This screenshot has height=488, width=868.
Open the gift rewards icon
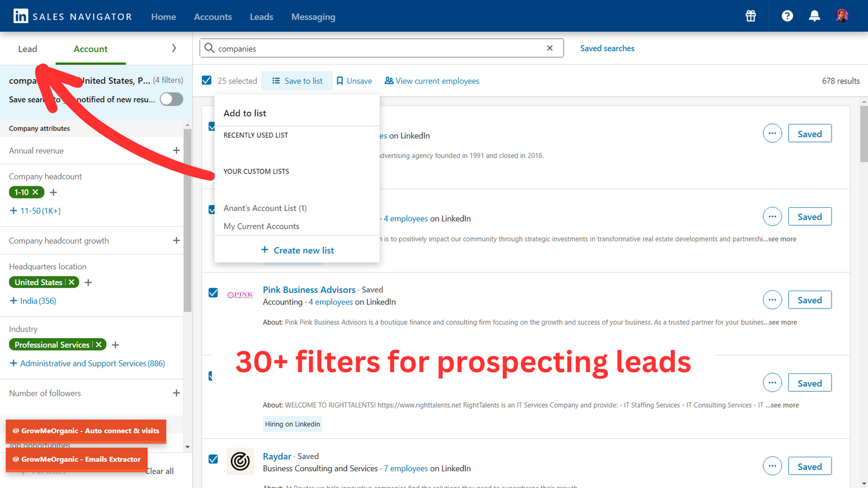click(x=751, y=16)
